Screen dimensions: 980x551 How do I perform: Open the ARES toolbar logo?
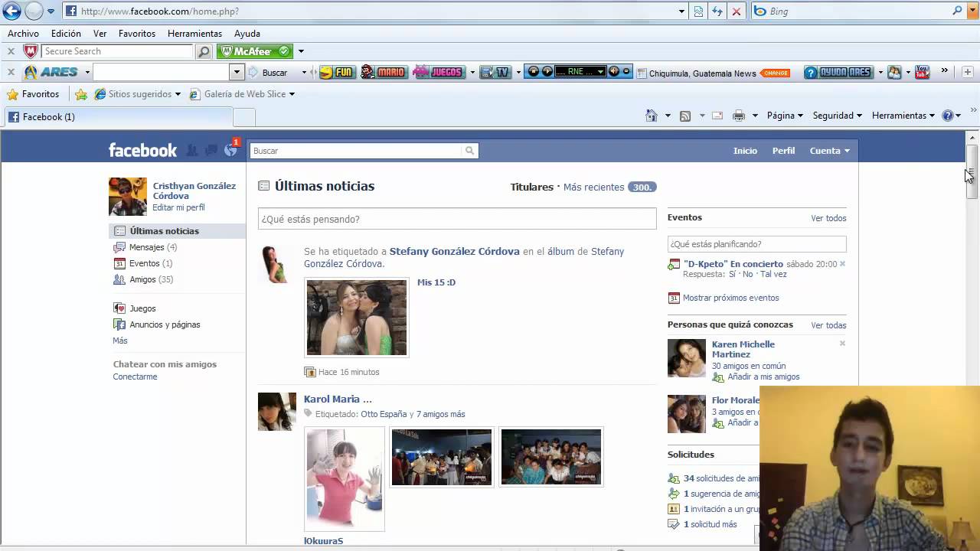pyautogui.click(x=51, y=72)
